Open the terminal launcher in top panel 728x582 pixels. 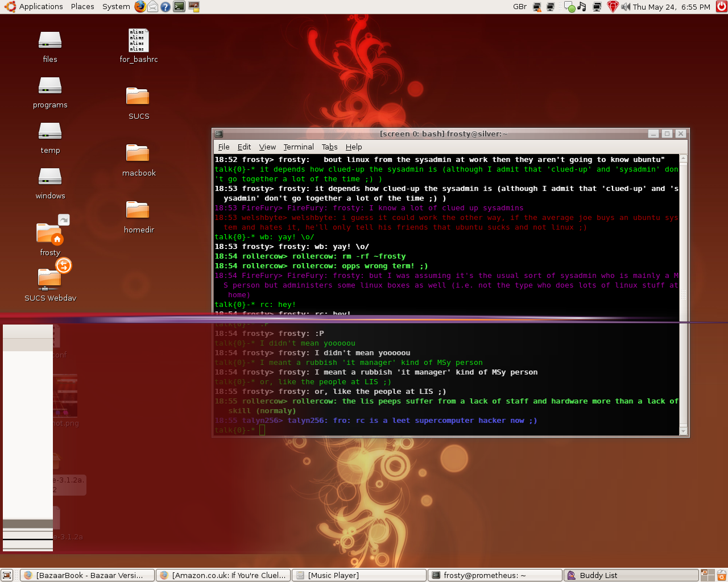tap(179, 7)
